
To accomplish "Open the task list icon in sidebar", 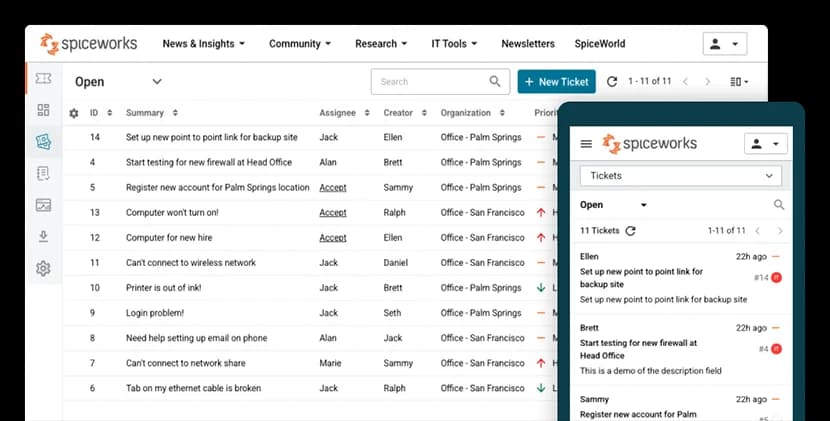I will pos(43,173).
